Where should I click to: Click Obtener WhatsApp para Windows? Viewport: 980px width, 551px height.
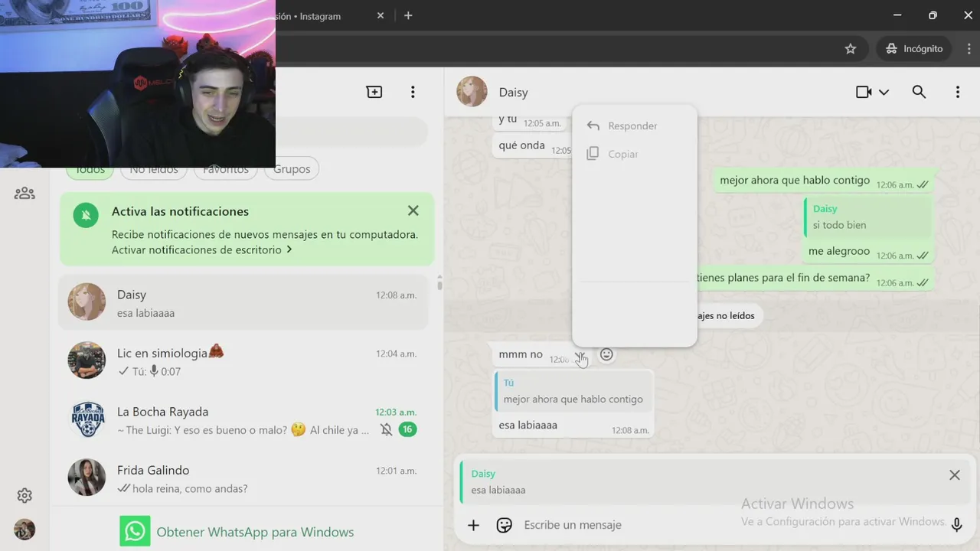coord(255,532)
